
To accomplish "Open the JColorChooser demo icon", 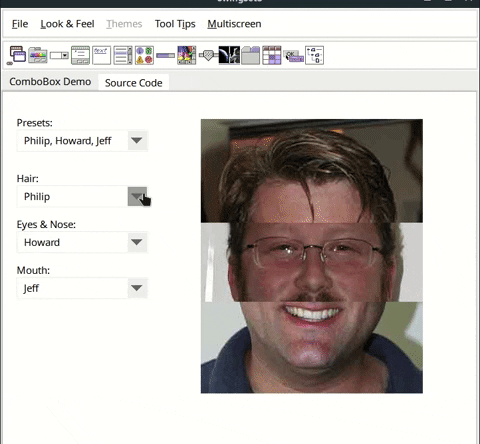I will (38, 55).
